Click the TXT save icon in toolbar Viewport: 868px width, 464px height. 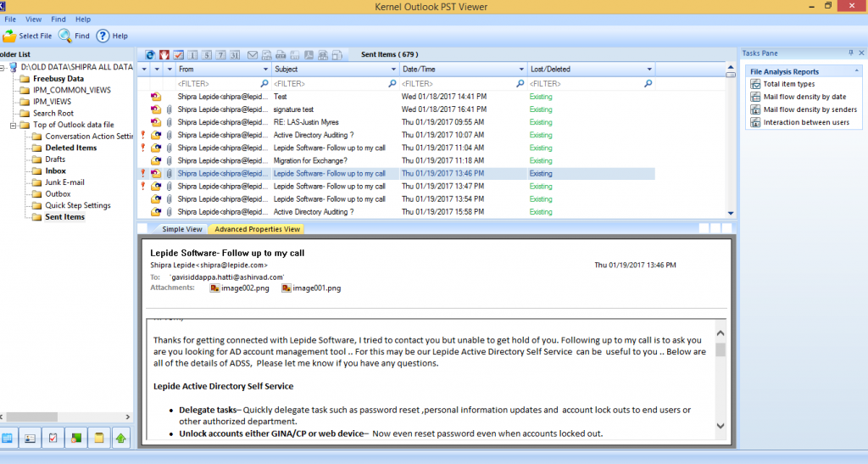[281, 55]
